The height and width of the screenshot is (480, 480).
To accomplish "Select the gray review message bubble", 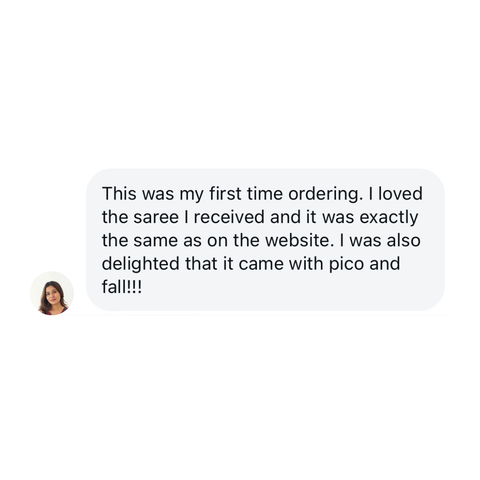I will pos(265,240).
